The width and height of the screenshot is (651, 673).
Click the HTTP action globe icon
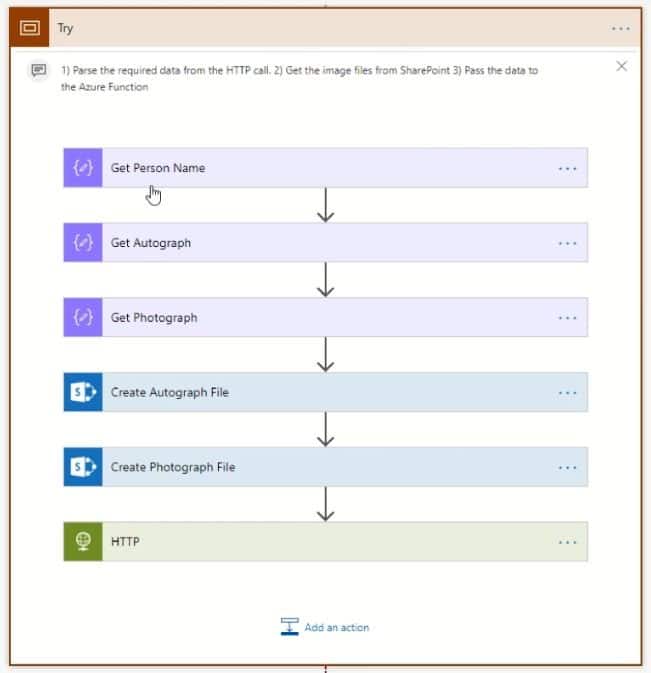pos(83,541)
